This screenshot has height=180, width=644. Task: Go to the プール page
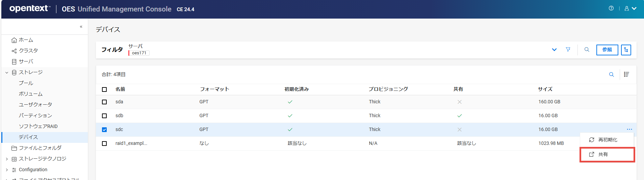26,83
